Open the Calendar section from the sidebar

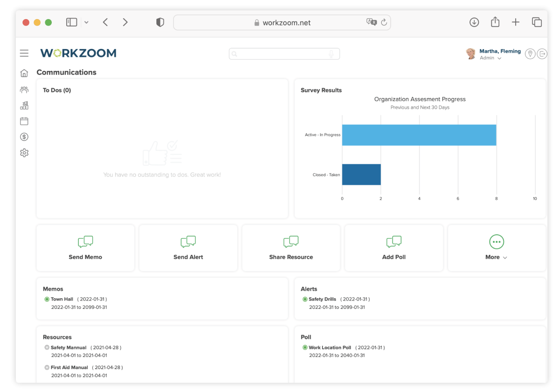point(24,121)
